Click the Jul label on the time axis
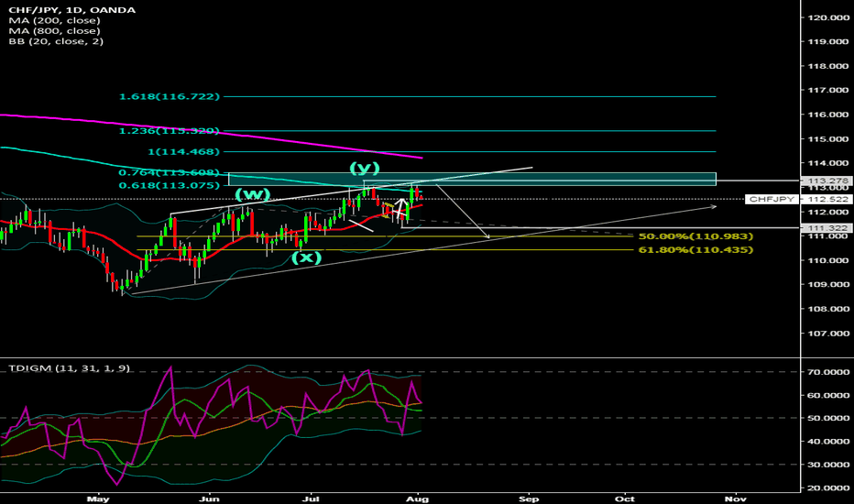The width and height of the screenshot is (854, 504). tap(311, 499)
